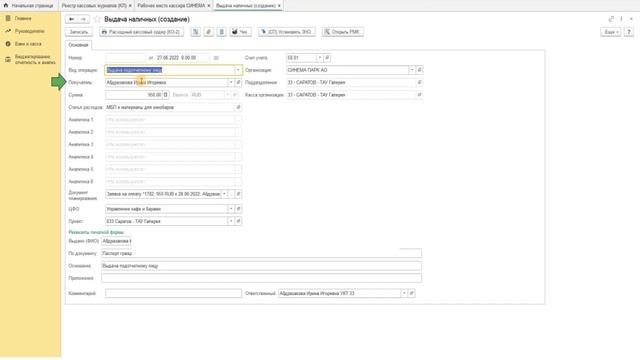
Task: Expand the Документ планирования dropdown arrow
Action: [x=224, y=194]
